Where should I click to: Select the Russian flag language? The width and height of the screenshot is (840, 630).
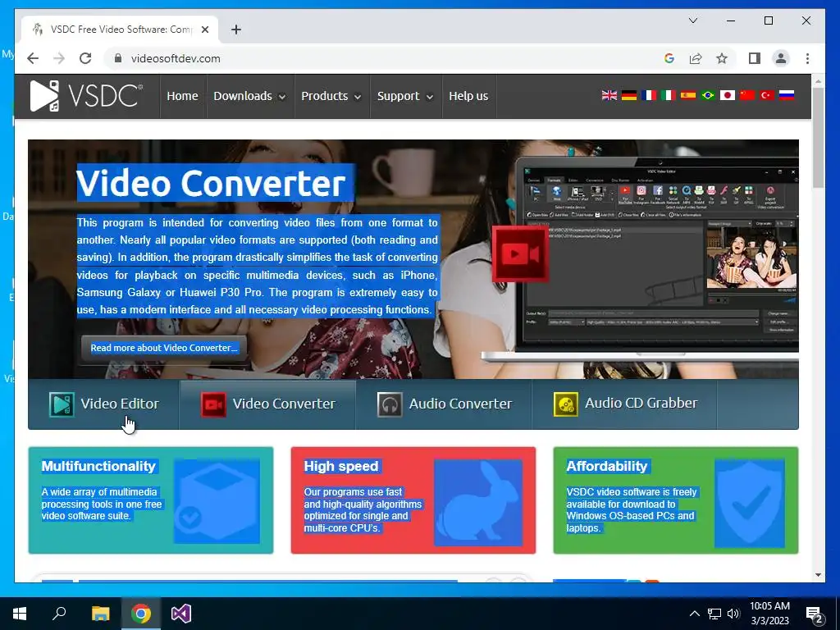click(x=787, y=95)
